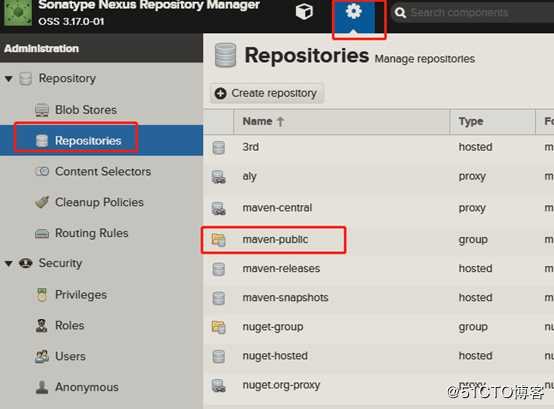This screenshot has width=554, height=409.
Task: Click the Users icon
Action: pos(42,356)
